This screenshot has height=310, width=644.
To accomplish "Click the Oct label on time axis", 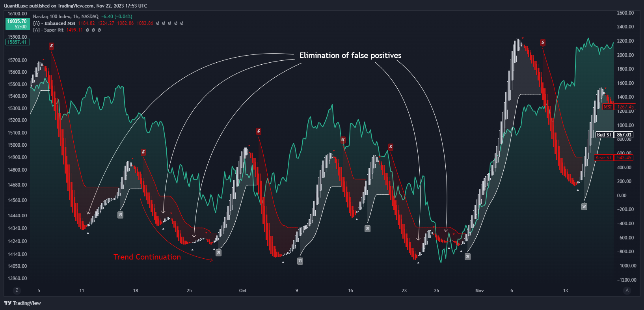I will pos(243,291).
